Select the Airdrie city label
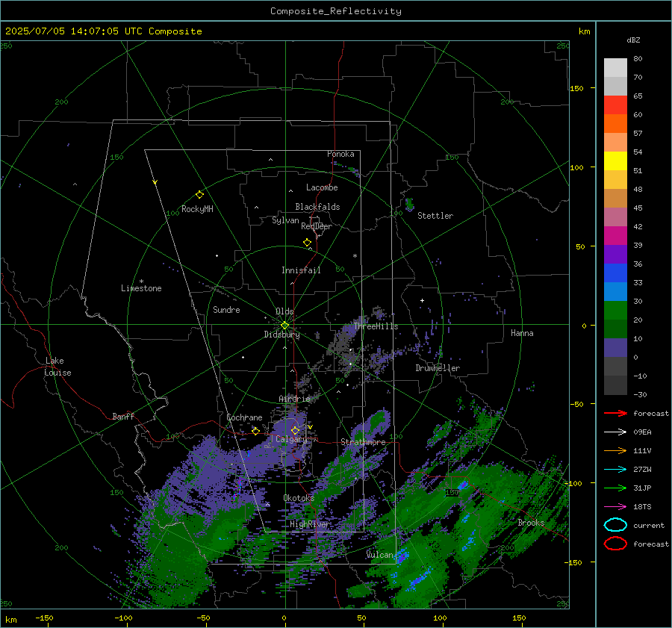Viewport: 672px width, 628px height. pos(294,399)
